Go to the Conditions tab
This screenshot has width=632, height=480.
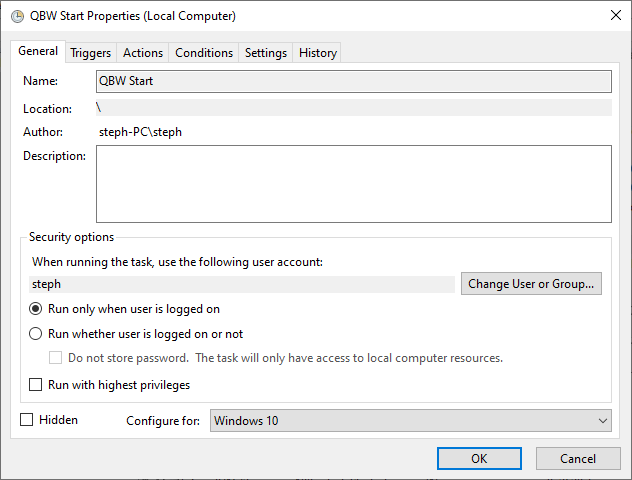pos(204,53)
